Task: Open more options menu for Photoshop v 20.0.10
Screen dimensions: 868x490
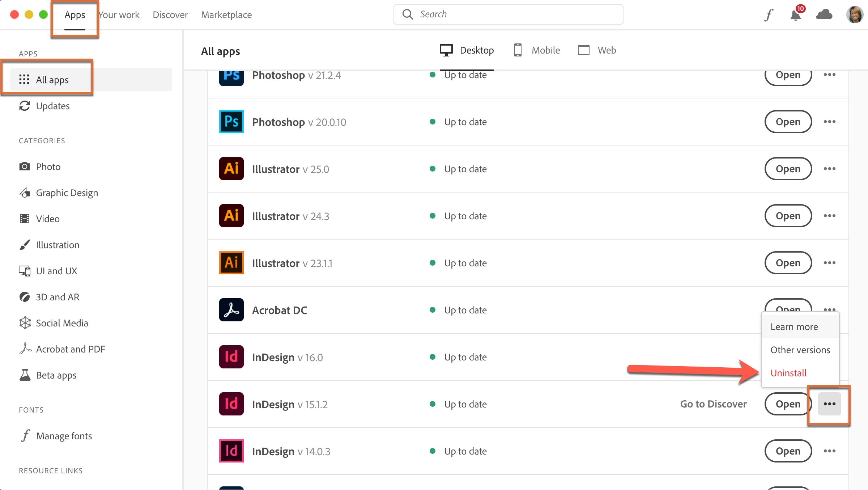Action: click(829, 122)
